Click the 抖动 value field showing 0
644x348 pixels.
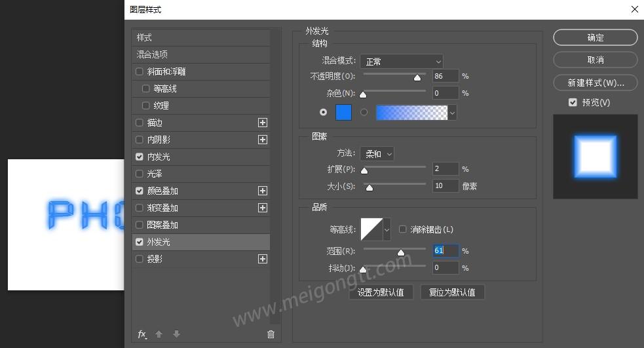pyautogui.click(x=445, y=267)
